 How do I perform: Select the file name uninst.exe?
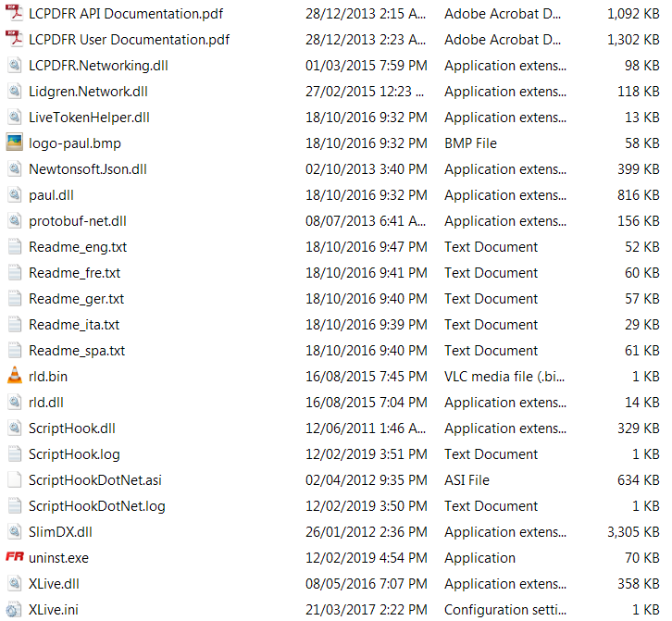click(x=58, y=558)
